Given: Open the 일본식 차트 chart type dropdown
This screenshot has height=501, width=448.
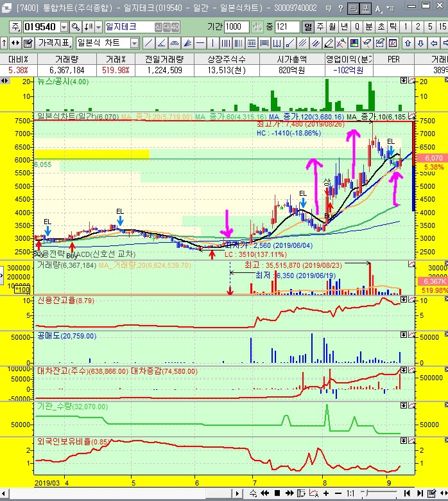Looking at the screenshot, I should coord(135,43).
